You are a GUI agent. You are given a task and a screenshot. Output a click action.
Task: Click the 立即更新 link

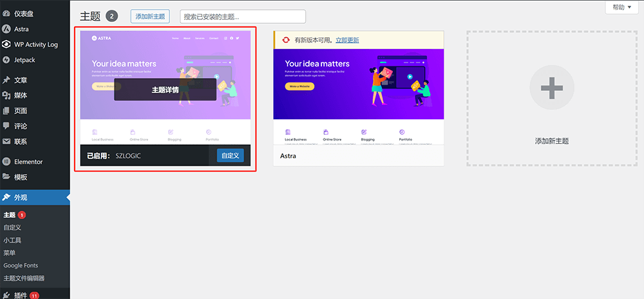click(x=347, y=40)
